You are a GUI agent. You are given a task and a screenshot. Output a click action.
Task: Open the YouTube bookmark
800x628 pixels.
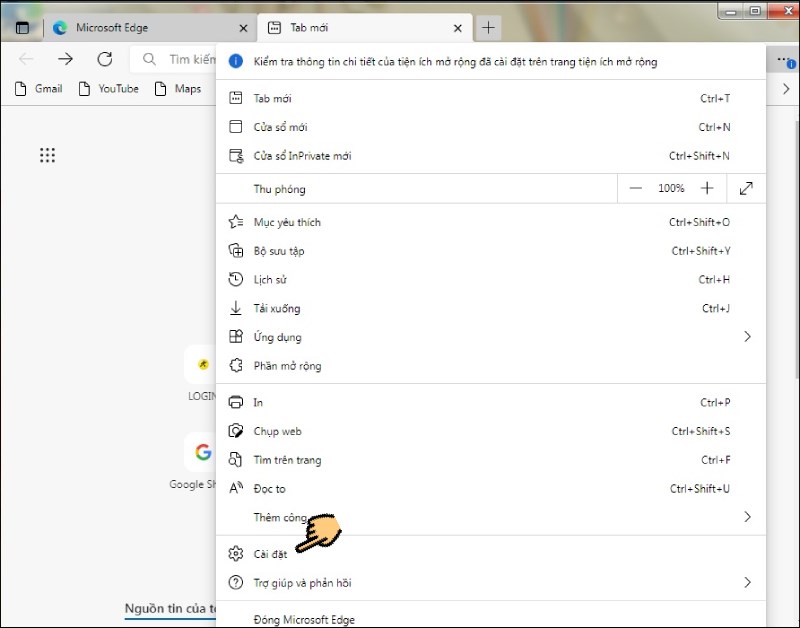point(109,89)
